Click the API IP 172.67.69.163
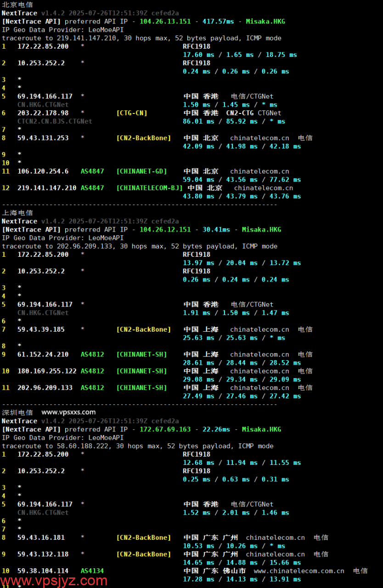Screen dimensions: 383x588 [x=165, y=429]
